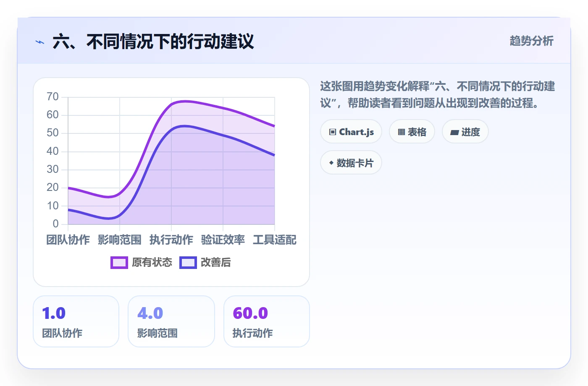
Task: Click the 40 y-axis tick label
Action: 52,151
